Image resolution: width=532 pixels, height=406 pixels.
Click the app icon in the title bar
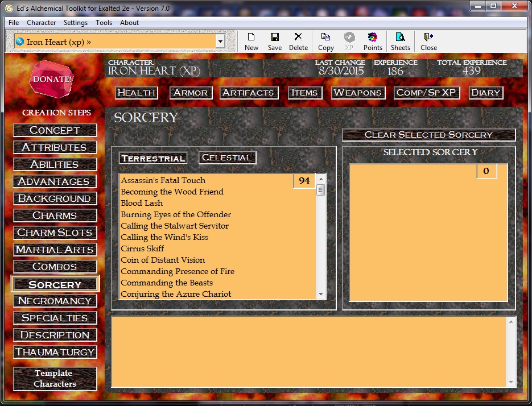[x=9, y=9]
